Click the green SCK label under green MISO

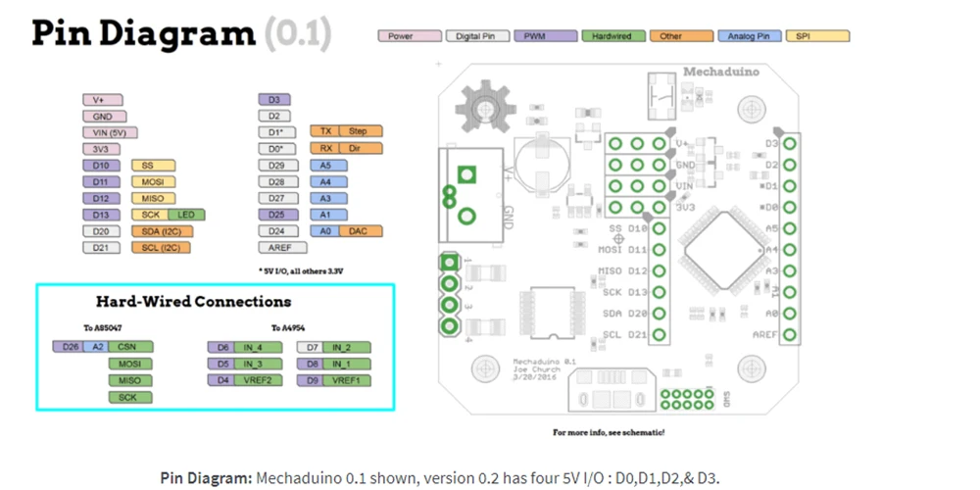130,398
